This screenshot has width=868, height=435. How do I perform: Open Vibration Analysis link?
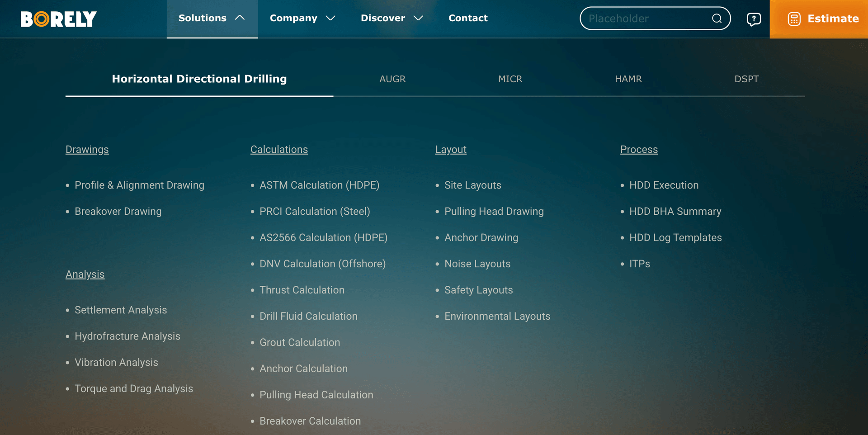[x=116, y=363]
